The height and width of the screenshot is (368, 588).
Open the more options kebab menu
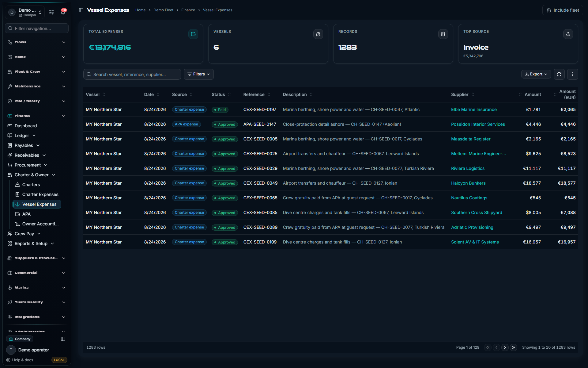(573, 74)
